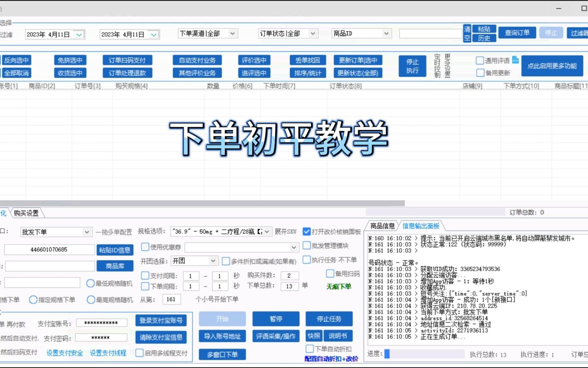Select the 最低规格随机 radio button

(x=90, y=283)
